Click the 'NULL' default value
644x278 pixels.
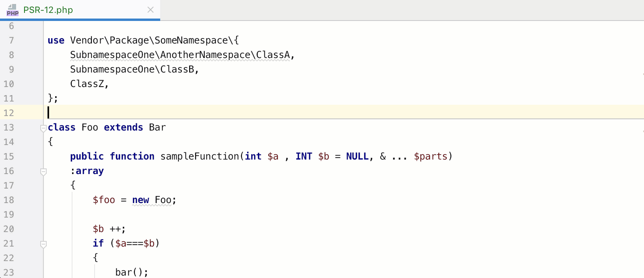[x=357, y=156]
